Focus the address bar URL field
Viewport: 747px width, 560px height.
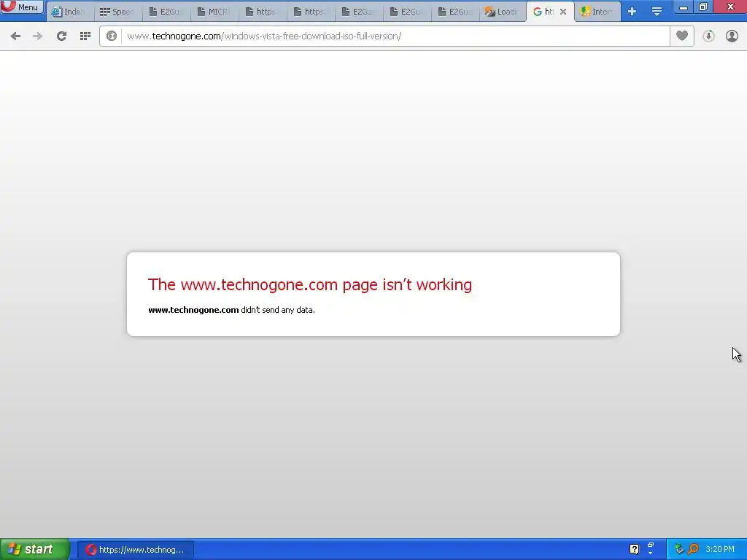[395, 36]
